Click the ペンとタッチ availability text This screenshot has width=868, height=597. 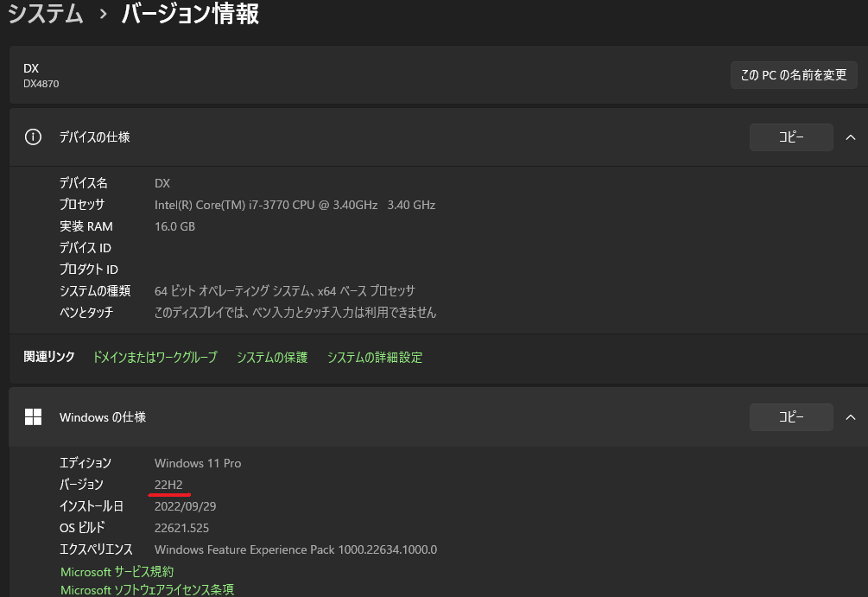click(295, 313)
